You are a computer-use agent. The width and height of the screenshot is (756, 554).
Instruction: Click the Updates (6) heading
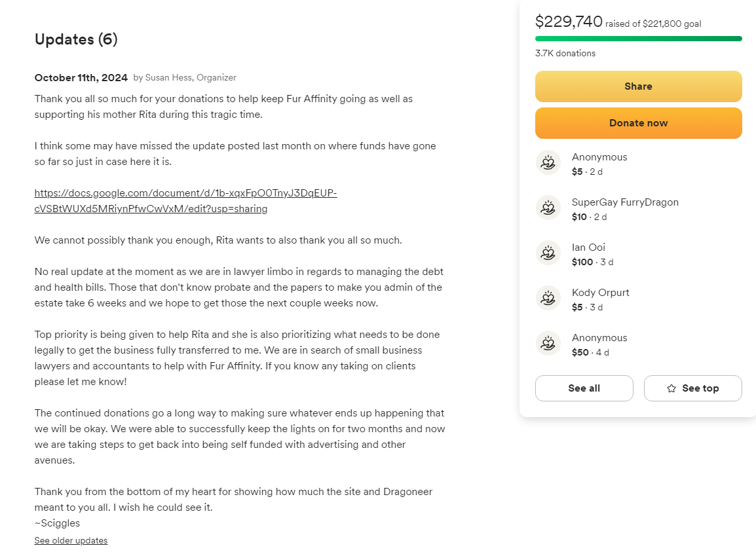[76, 39]
